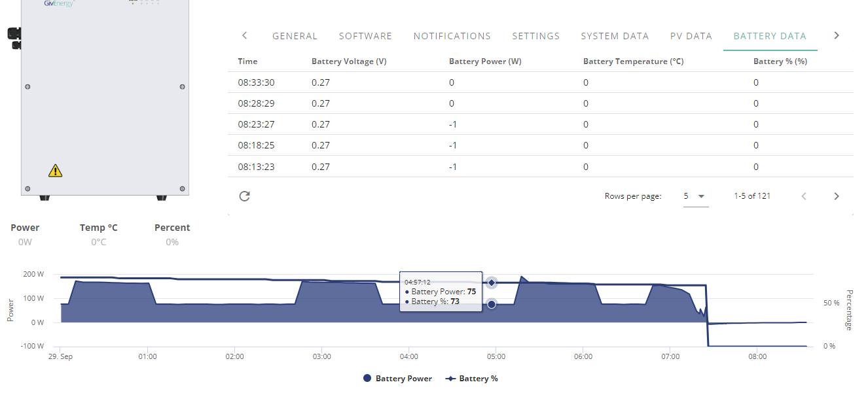Click the refresh icon below the table
Viewport: 868px width, 395px height.
point(245,196)
